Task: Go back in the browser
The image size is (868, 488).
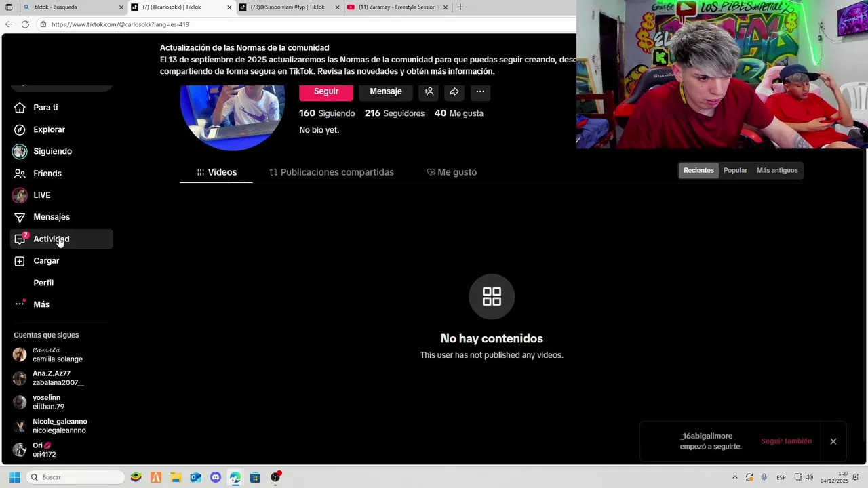Action: 9,24
